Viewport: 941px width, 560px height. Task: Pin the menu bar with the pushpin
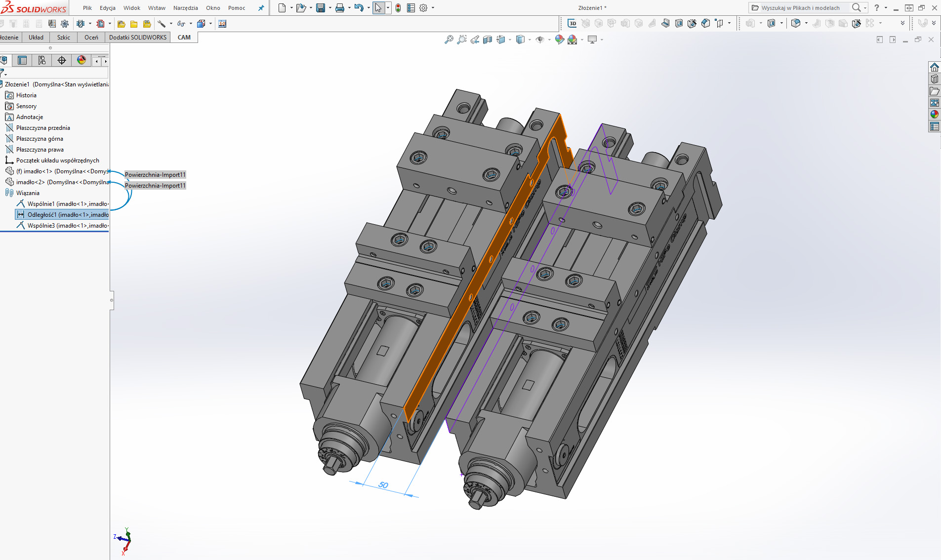point(261,8)
